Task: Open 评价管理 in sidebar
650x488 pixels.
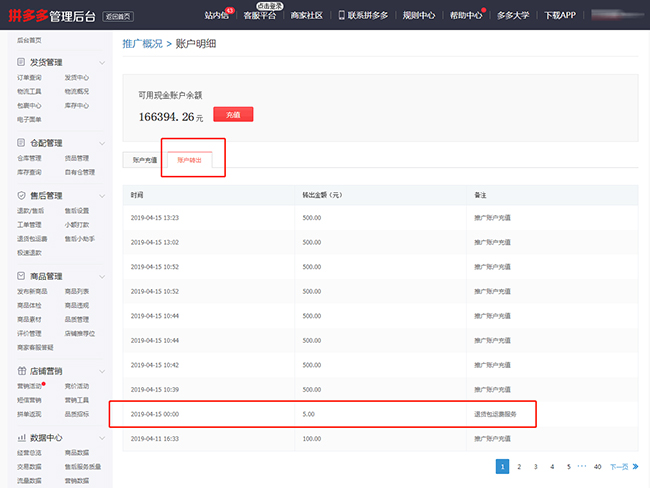Action: pyautogui.click(x=29, y=333)
